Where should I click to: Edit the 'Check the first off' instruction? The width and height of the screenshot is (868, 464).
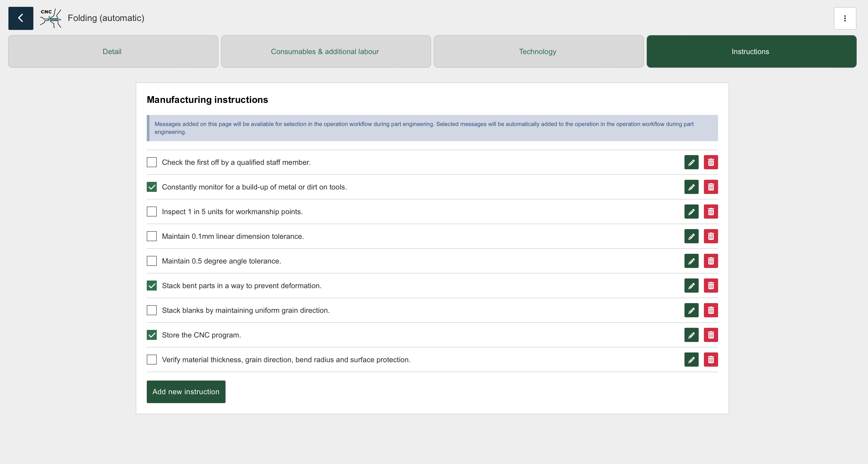click(x=691, y=162)
